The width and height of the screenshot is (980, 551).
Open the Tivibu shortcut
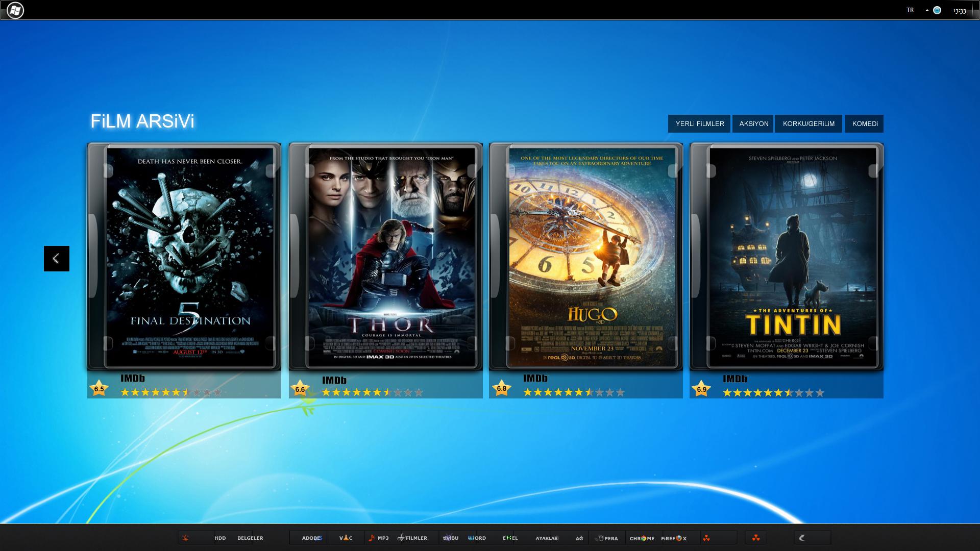450,538
